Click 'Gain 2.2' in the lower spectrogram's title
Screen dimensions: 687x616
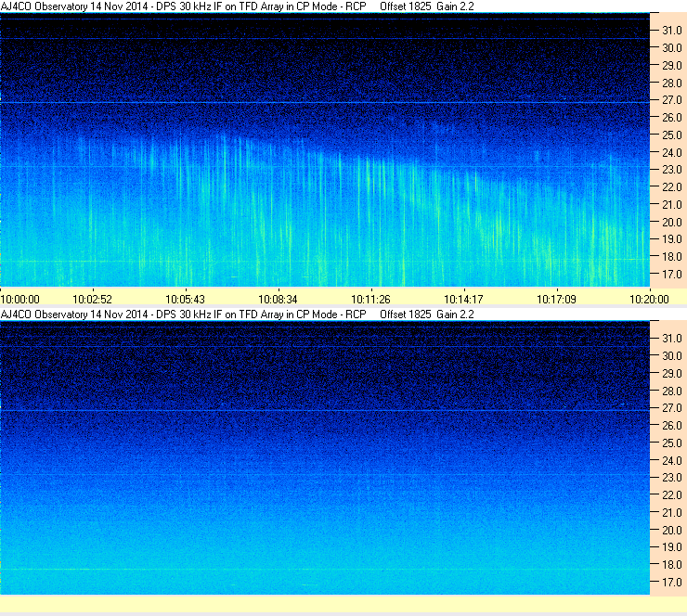pos(455,314)
